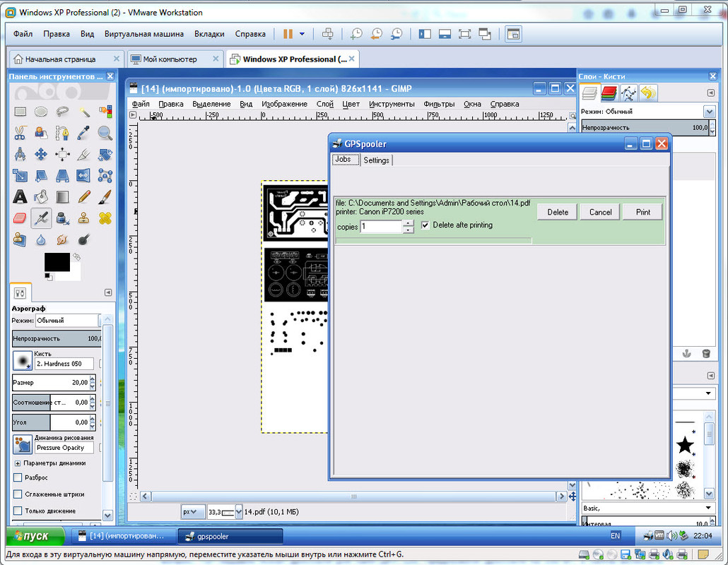The width and height of the screenshot is (728, 565).
Task: Select the Ink tool
Action: pos(62,218)
